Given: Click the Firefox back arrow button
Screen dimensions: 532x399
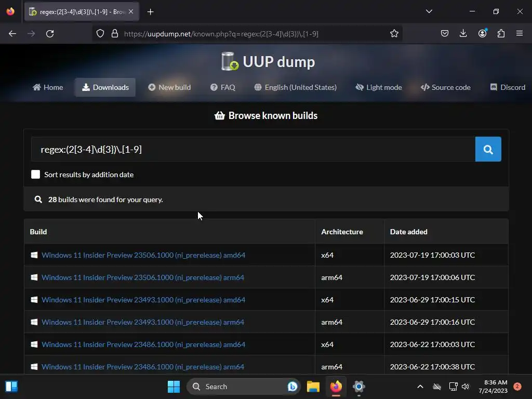Looking at the screenshot, I should click(12, 34).
